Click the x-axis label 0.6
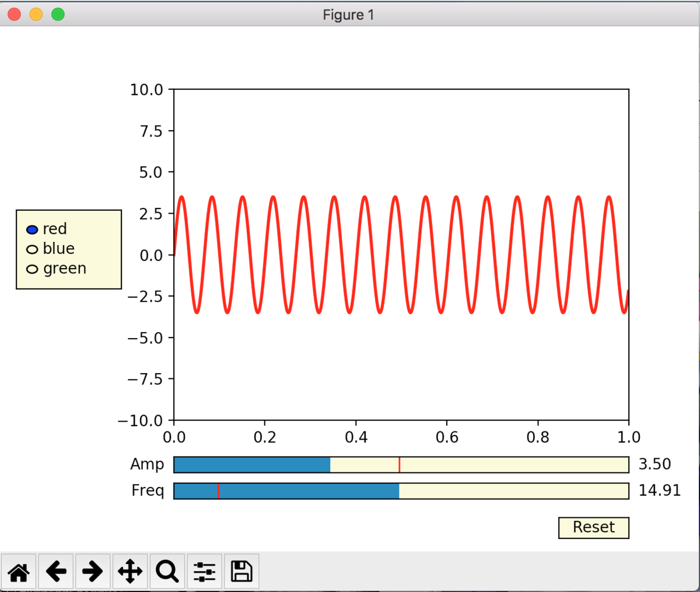Viewport: 700px width, 592px height. (447, 437)
